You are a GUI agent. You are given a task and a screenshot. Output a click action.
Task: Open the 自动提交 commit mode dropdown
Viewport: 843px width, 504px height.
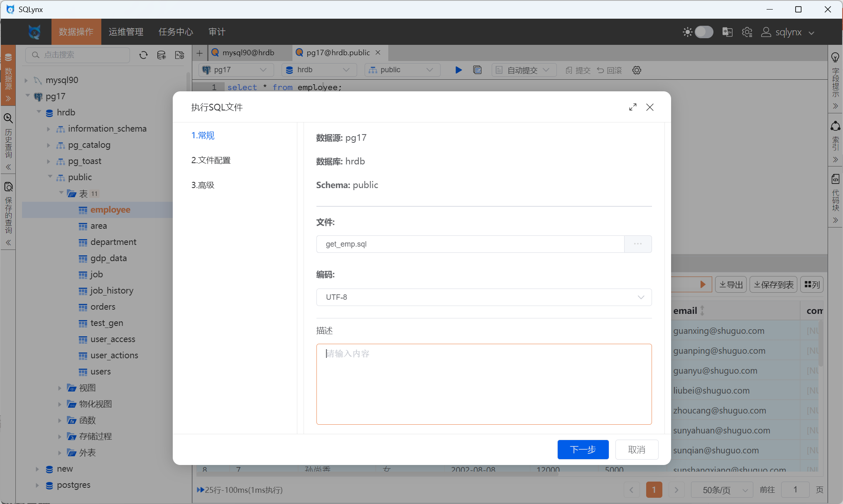(523, 70)
